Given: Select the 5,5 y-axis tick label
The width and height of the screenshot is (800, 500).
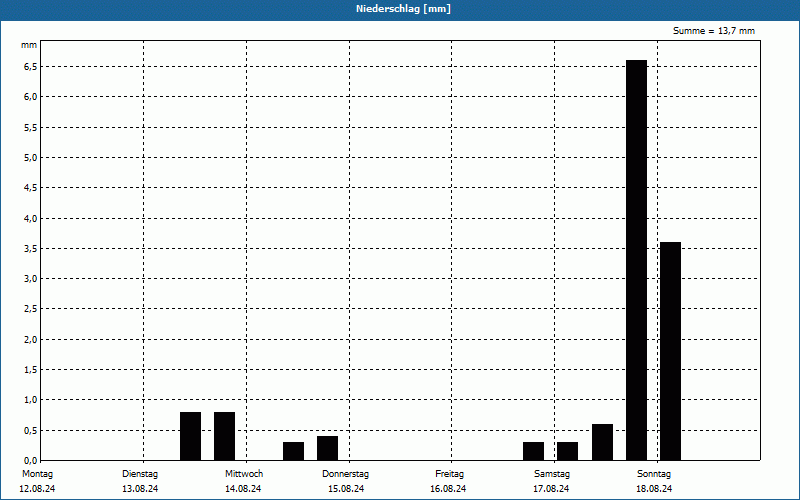Looking at the screenshot, I should pyautogui.click(x=31, y=127).
